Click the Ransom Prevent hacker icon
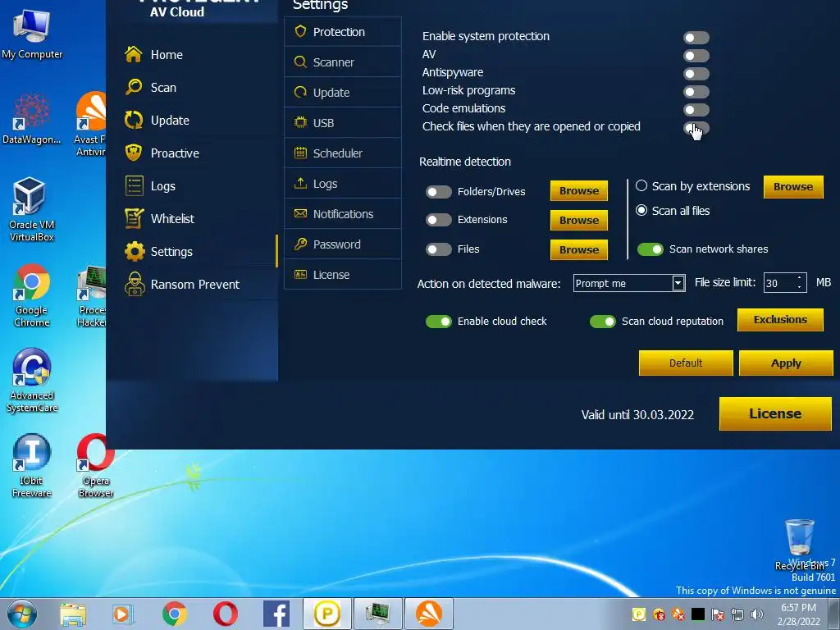The height and width of the screenshot is (630, 840). (135, 284)
